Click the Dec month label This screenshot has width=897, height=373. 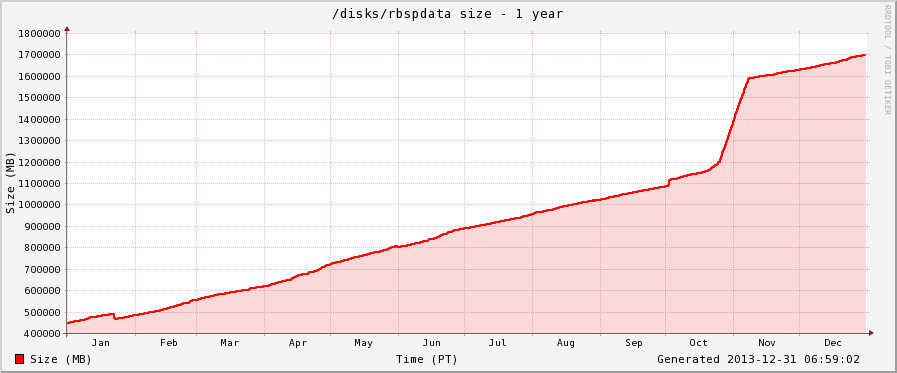point(833,343)
